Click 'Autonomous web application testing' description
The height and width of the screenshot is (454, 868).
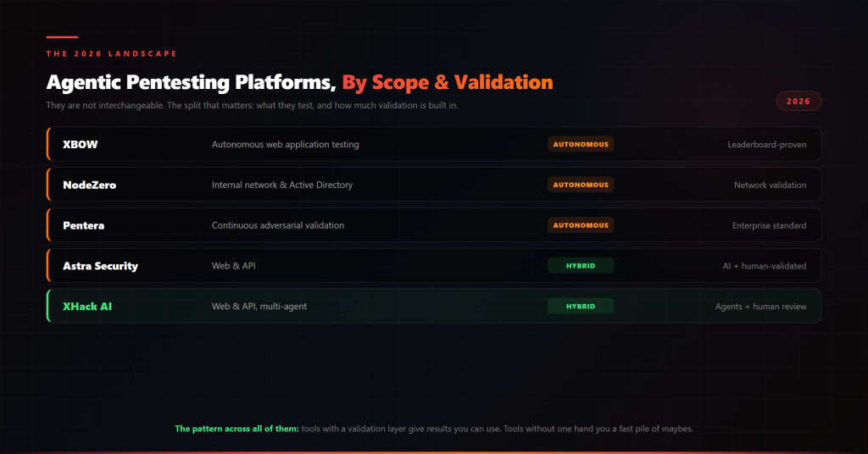coord(285,144)
